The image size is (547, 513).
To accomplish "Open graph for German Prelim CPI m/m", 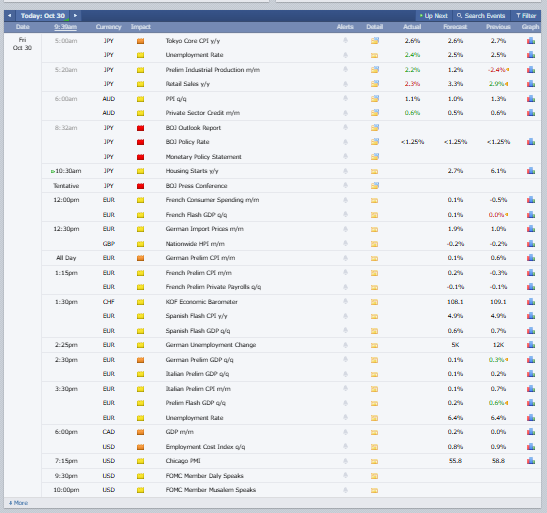I will coord(531,258).
